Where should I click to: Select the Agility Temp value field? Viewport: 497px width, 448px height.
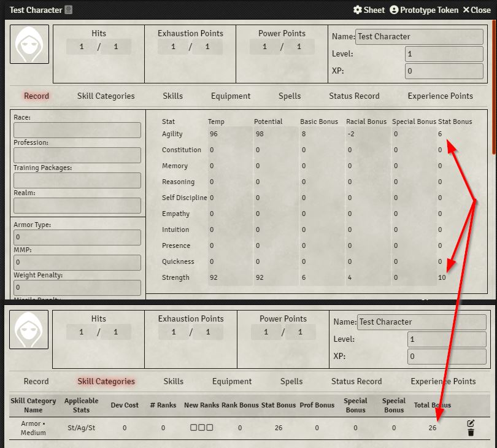(229, 134)
